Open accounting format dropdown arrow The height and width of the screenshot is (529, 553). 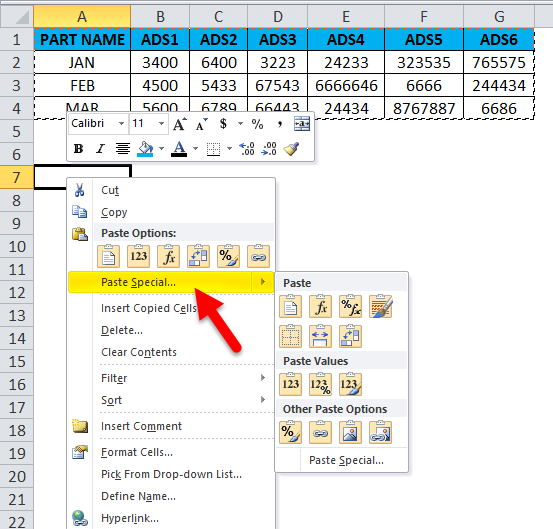(241, 124)
